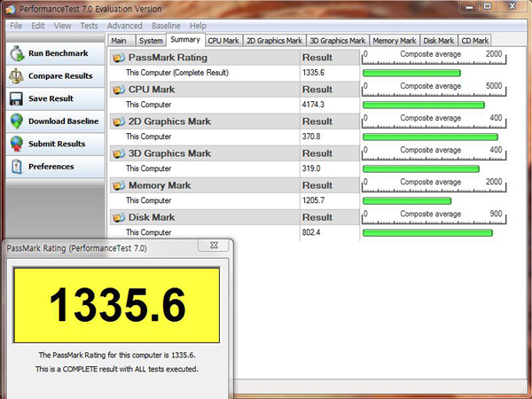Screen dimensions: 532x399
Task: Click the COMPLETE result with ALL tests text
Action: tap(117, 369)
